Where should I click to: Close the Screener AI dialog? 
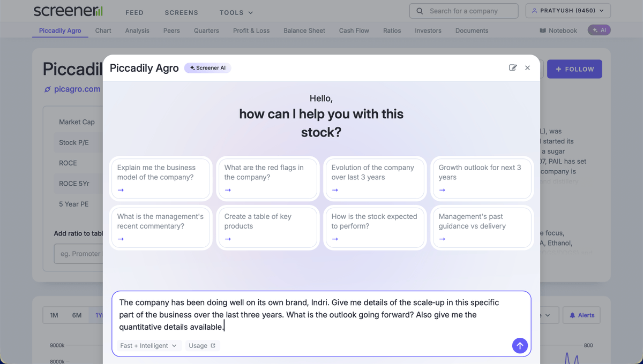(x=528, y=68)
